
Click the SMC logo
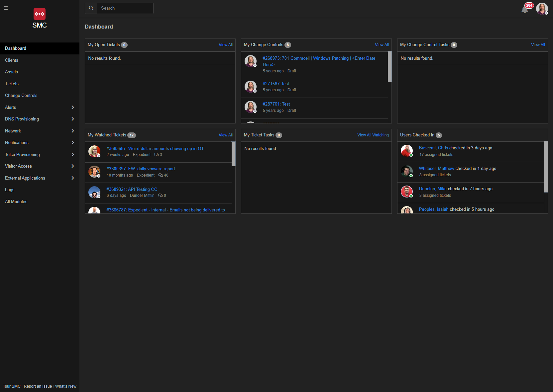(40, 14)
